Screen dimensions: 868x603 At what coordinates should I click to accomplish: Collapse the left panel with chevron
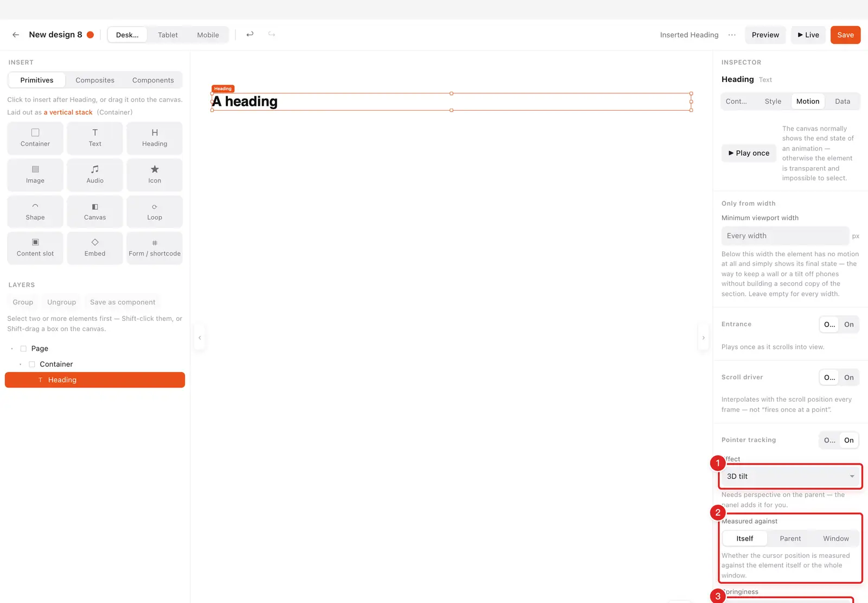[200, 338]
